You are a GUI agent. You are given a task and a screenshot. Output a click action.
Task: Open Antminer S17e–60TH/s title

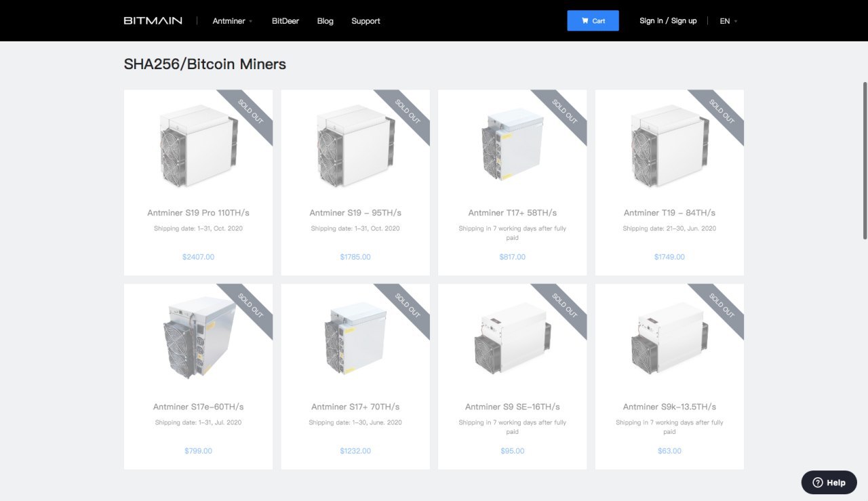pos(198,407)
